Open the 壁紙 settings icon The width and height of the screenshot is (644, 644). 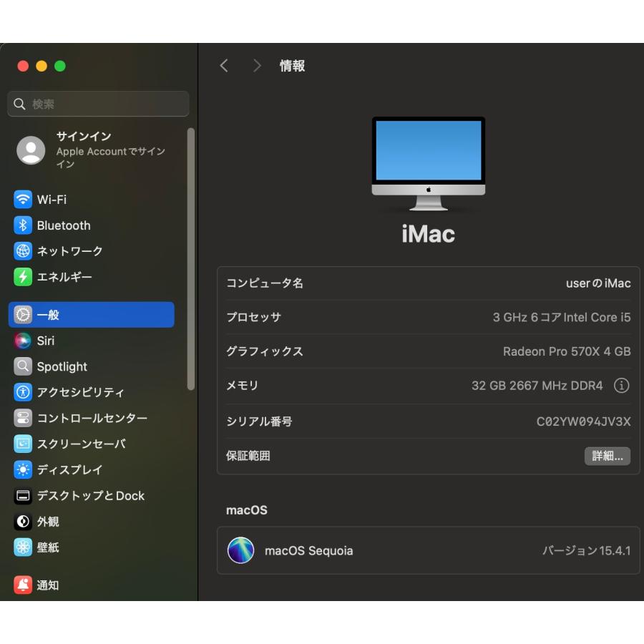[x=19, y=547]
